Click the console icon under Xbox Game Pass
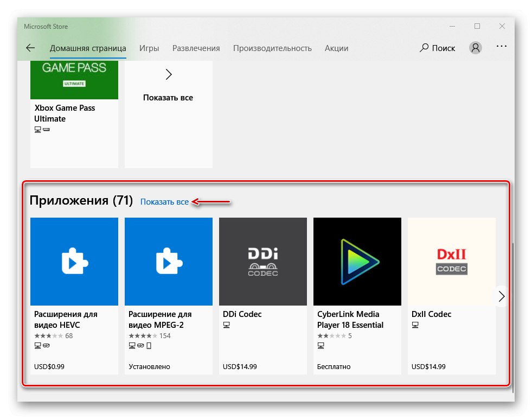The width and height of the screenshot is (532, 419). [46, 129]
